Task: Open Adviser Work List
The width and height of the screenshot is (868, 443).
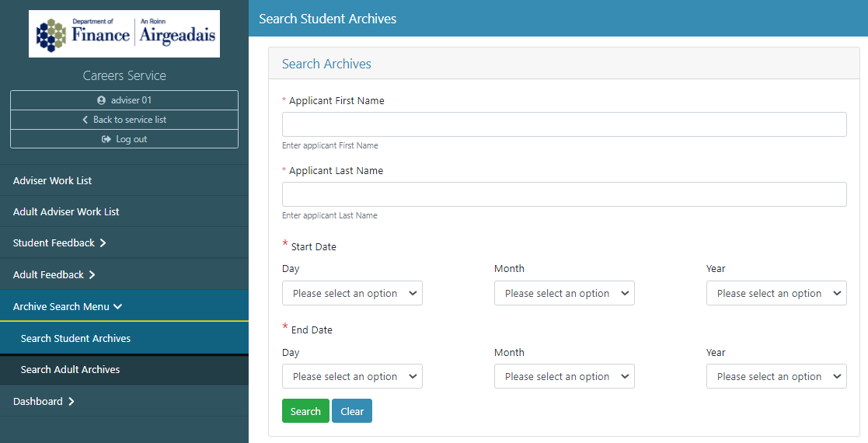Action: coord(124,180)
